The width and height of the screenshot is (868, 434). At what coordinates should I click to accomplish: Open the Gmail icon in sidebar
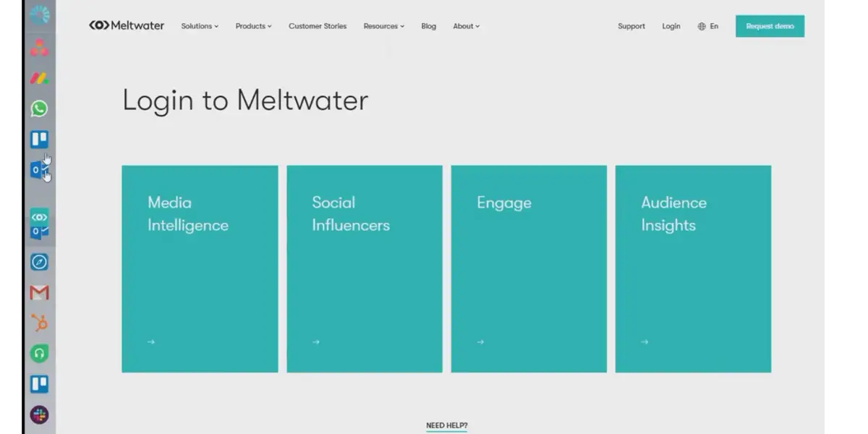tap(39, 292)
